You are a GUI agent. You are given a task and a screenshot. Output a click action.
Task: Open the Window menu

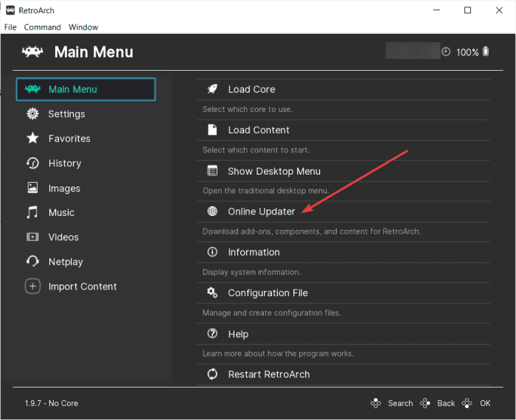(83, 27)
